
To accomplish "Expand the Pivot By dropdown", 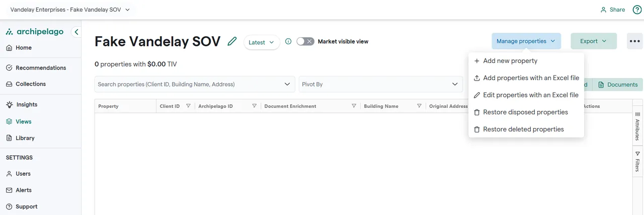I will [x=380, y=85].
